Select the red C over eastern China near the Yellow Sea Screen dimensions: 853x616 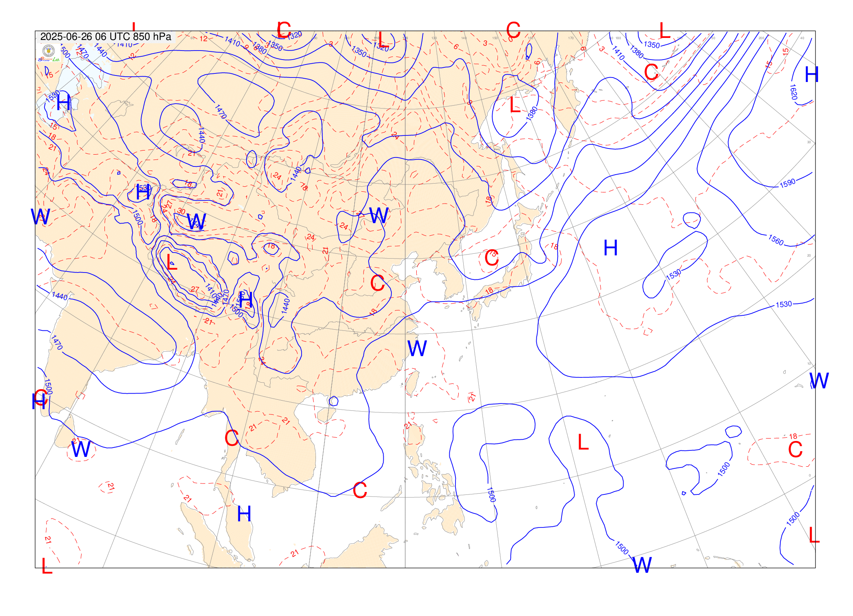tap(377, 283)
